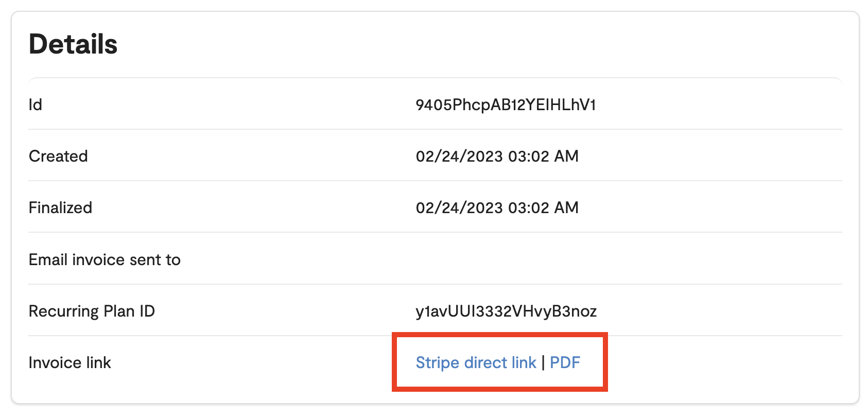868x417 pixels.
Task: Click the Created field label
Action: tap(58, 156)
